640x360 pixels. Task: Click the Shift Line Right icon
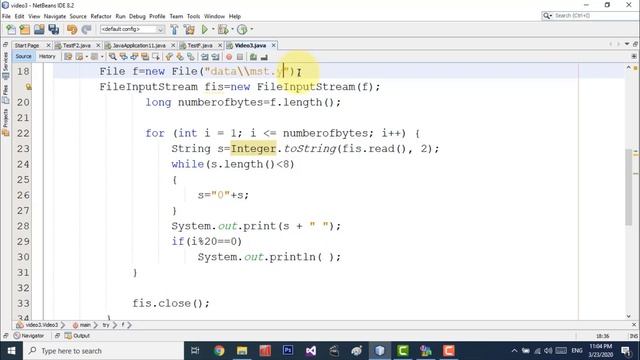click(x=215, y=57)
